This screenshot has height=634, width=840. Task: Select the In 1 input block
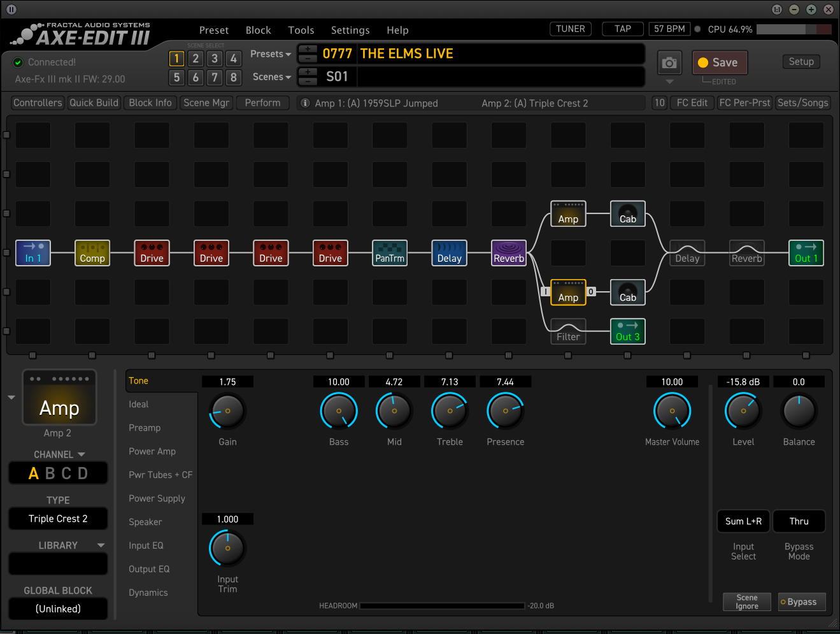click(33, 253)
